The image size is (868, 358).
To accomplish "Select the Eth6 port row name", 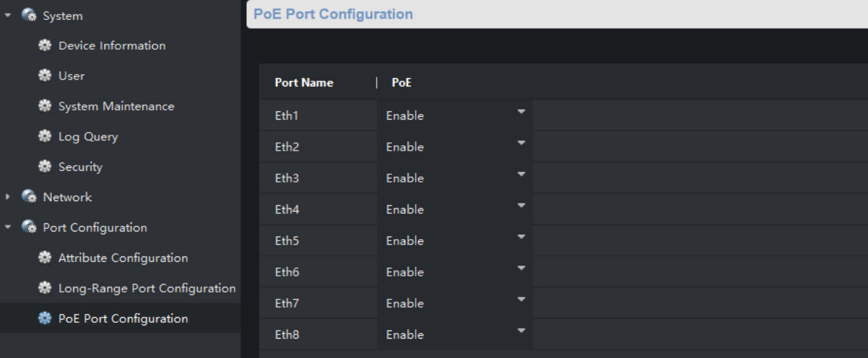I will (x=287, y=272).
